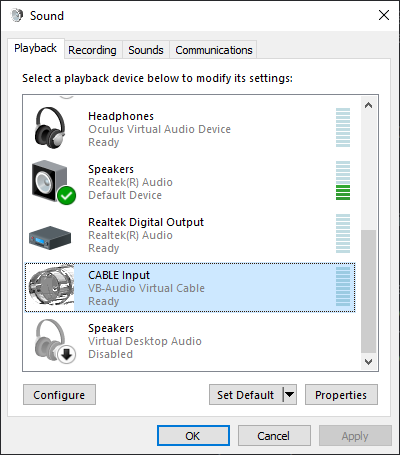This screenshot has height=455, width=400.
Task: Click the Configure button
Action: pos(59,395)
